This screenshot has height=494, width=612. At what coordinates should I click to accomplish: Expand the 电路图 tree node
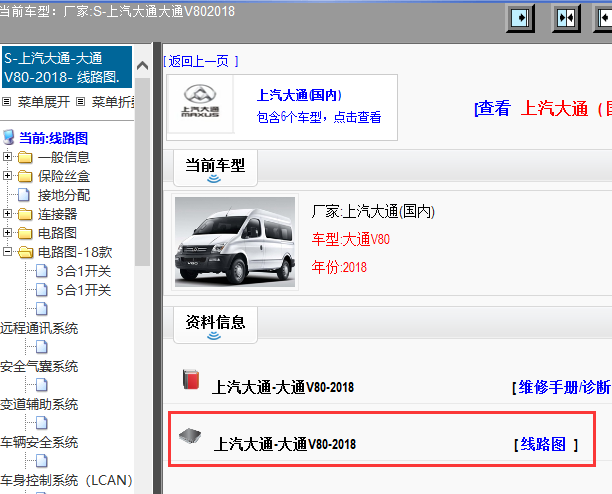(x=7, y=233)
